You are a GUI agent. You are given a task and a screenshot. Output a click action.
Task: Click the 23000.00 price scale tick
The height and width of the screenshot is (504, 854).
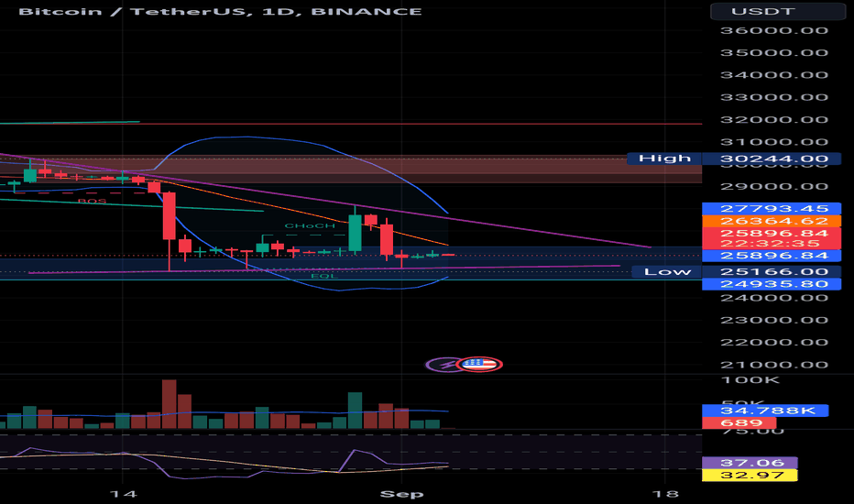(x=774, y=321)
